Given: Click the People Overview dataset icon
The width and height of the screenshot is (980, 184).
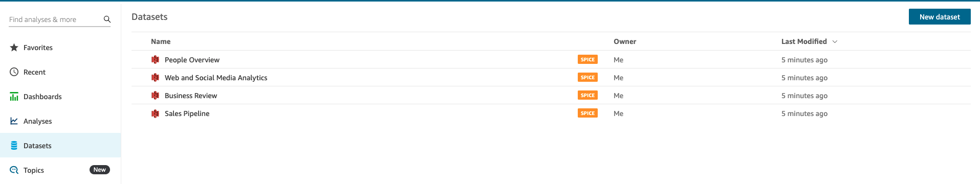Looking at the screenshot, I should pos(155,60).
